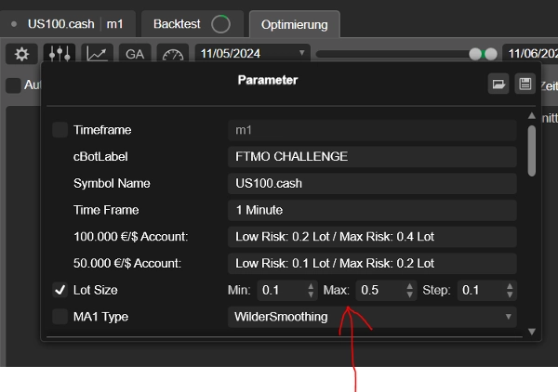Viewport: 558px width, 392px height.
Task: Switch to the US100.cash m1 tab
Action: coord(68,24)
